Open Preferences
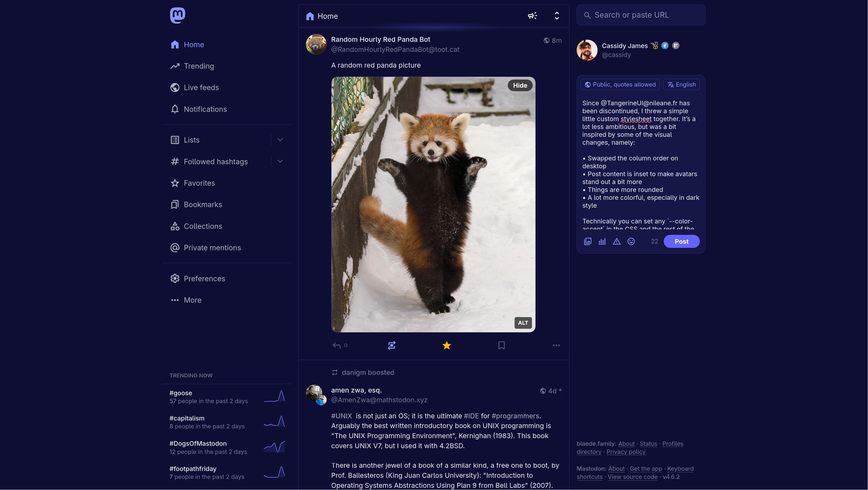Viewport: 868px width, 490px height. tap(197, 279)
